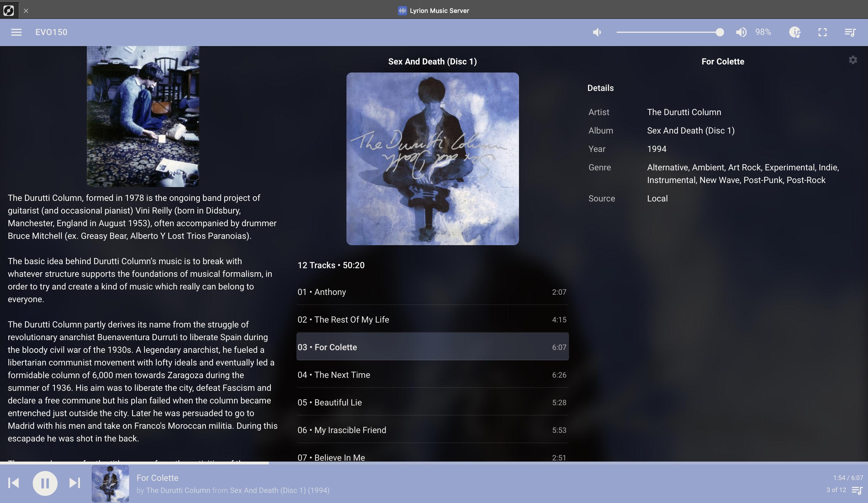Click the volume down speaker icon

[x=597, y=32]
